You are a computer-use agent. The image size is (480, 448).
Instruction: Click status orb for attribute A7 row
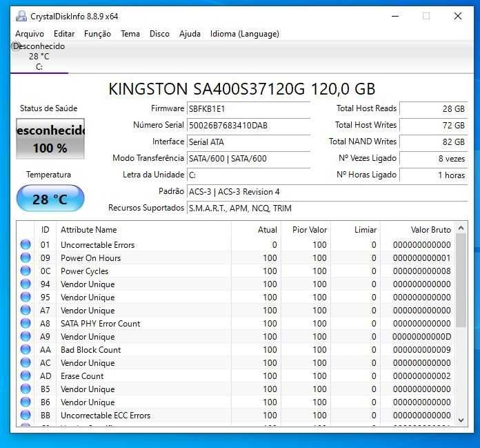(x=26, y=310)
